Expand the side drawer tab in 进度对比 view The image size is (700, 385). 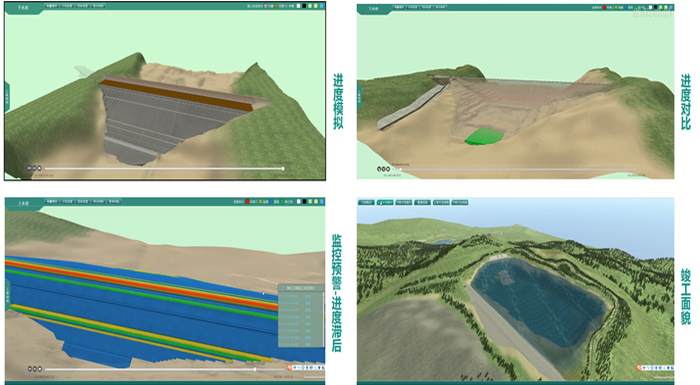tap(359, 96)
